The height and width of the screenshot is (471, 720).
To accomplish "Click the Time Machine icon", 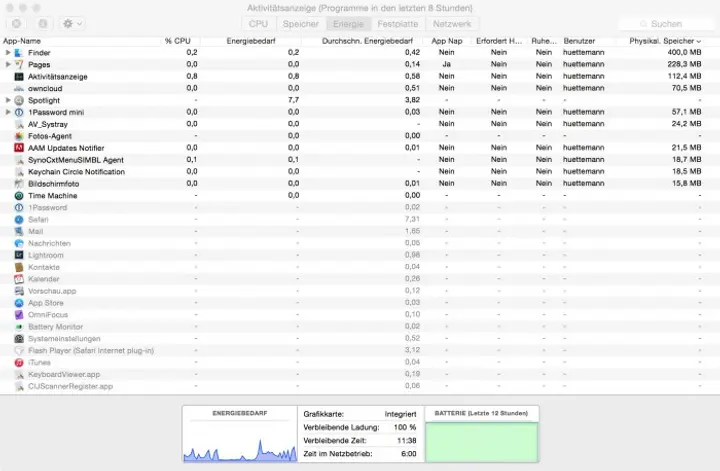I will click(x=19, y=196).
